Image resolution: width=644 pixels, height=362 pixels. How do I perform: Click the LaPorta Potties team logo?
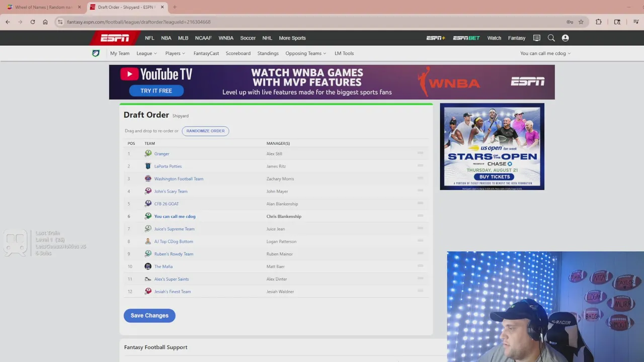tap(148, 166)
